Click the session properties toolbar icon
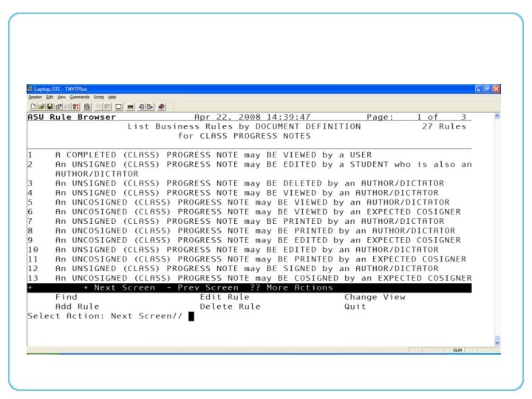This screenshot has height=399, width=532. (x=58, y=107)
